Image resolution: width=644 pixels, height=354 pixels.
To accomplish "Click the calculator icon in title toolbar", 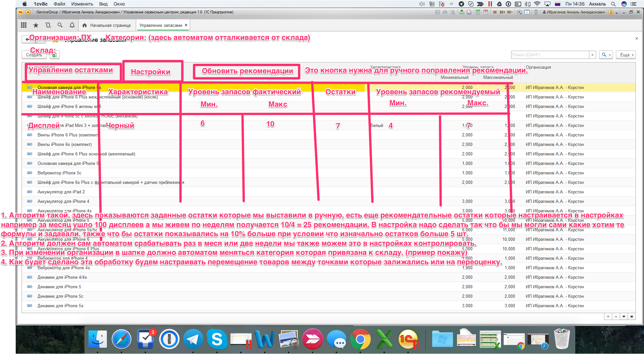I will point(478,12).
